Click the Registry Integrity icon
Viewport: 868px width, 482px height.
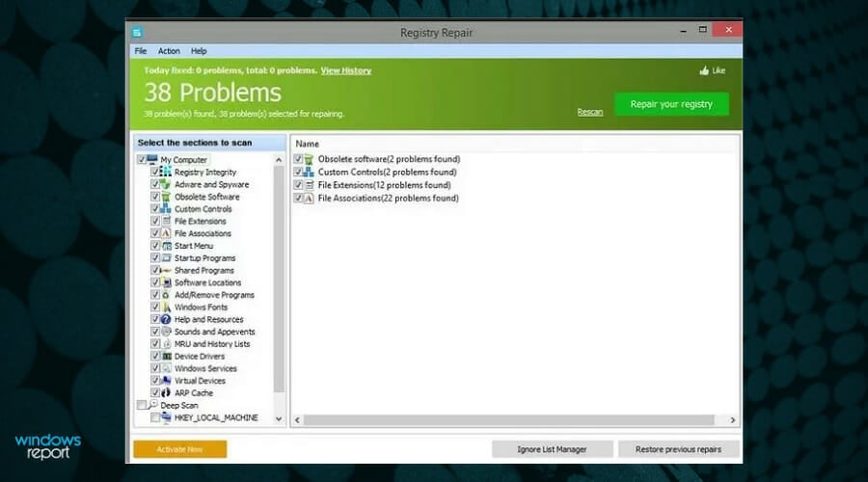[166, 173]
